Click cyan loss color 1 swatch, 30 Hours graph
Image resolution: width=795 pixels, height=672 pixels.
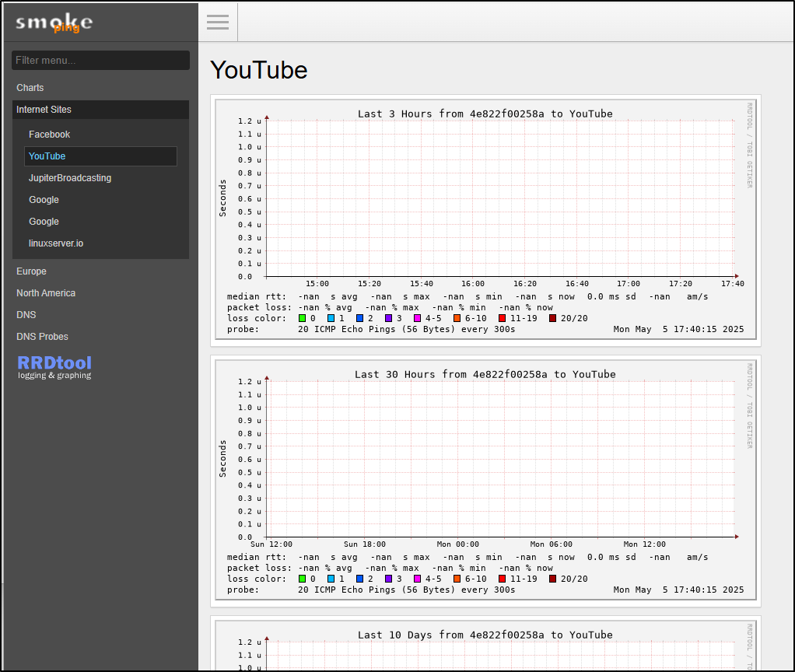[331, 579]
